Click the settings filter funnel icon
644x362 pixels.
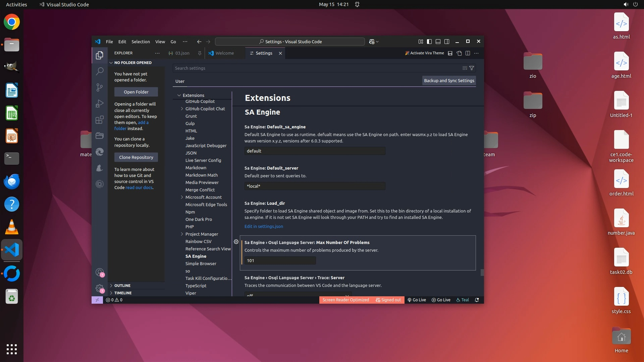point(472,68)
